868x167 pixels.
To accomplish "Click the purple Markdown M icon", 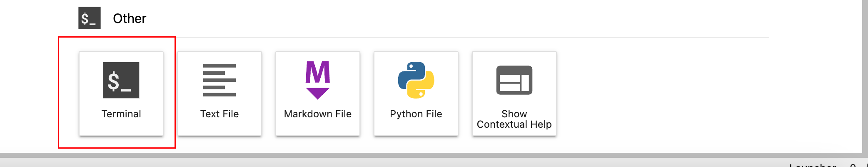I will point(317,80).
